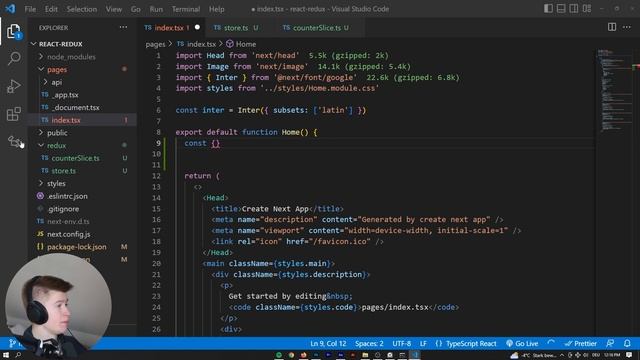Collapse the redux folder
The image size is (640, 360).
tap(56, 145)
